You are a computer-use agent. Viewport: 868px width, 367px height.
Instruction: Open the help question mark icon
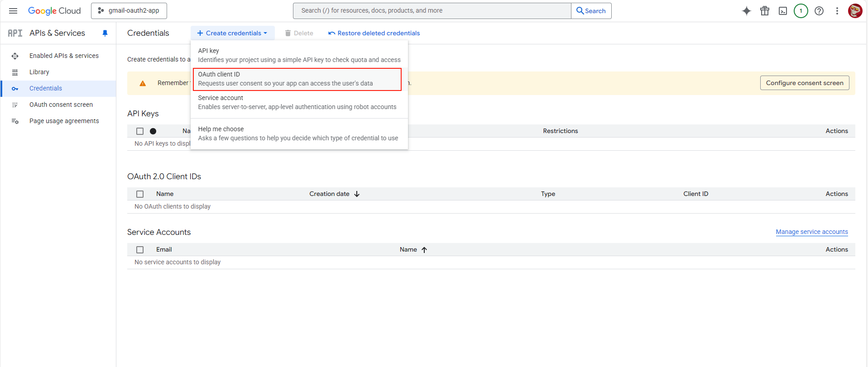(819, 11)
